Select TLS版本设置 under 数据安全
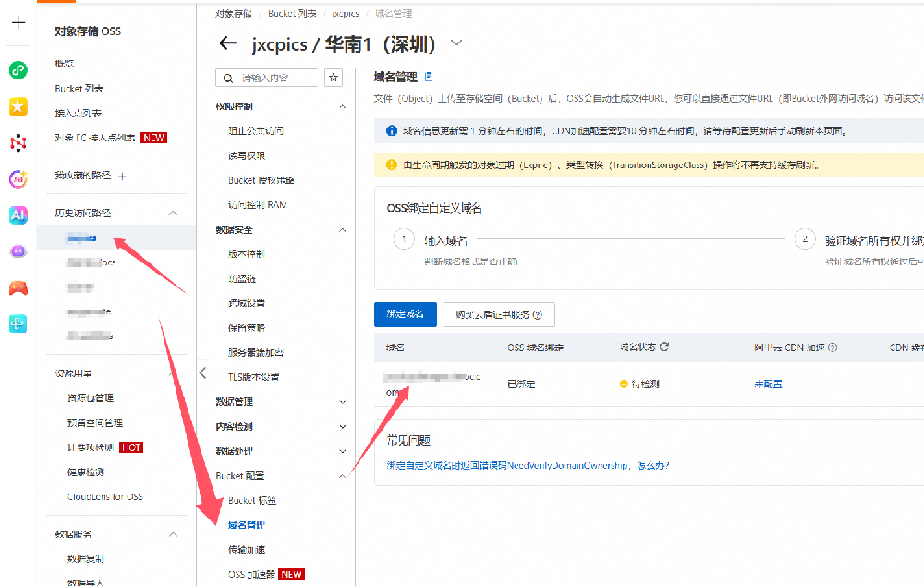This screenshot has width=924, height=586. coord(253,377)
